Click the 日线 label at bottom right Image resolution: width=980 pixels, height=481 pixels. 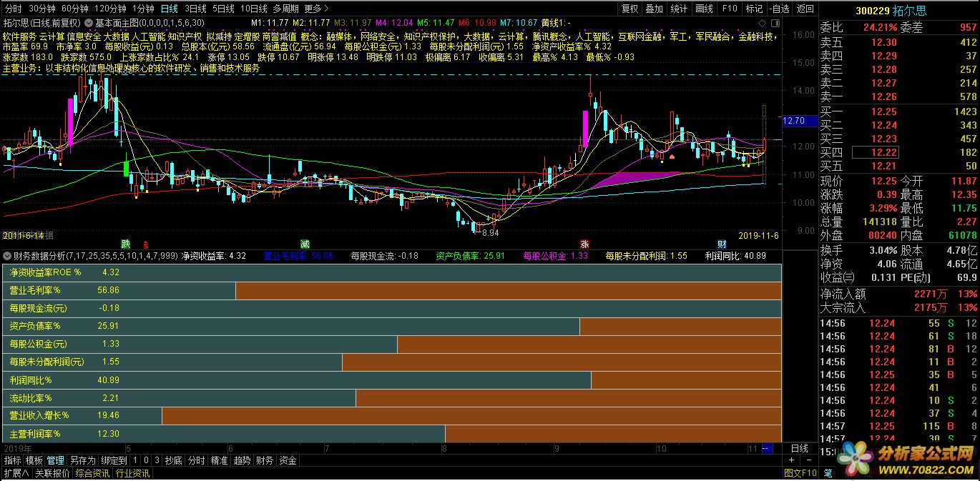(x=800, y=448)
